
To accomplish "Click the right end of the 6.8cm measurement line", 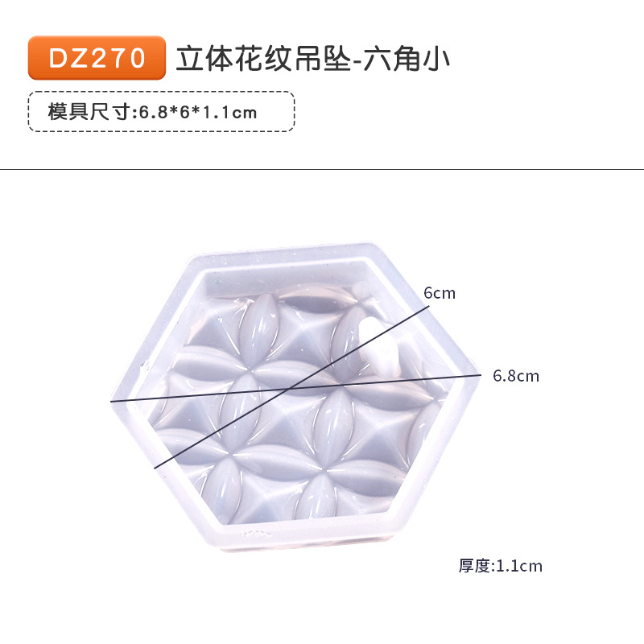I will point(480,374).
